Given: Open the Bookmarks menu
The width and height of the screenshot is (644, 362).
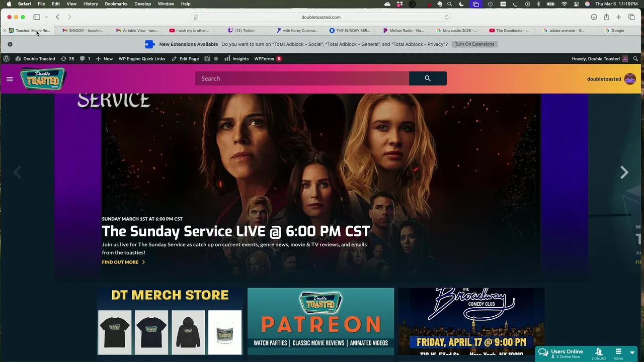Looking at the screenshot, I should point(116,4).
